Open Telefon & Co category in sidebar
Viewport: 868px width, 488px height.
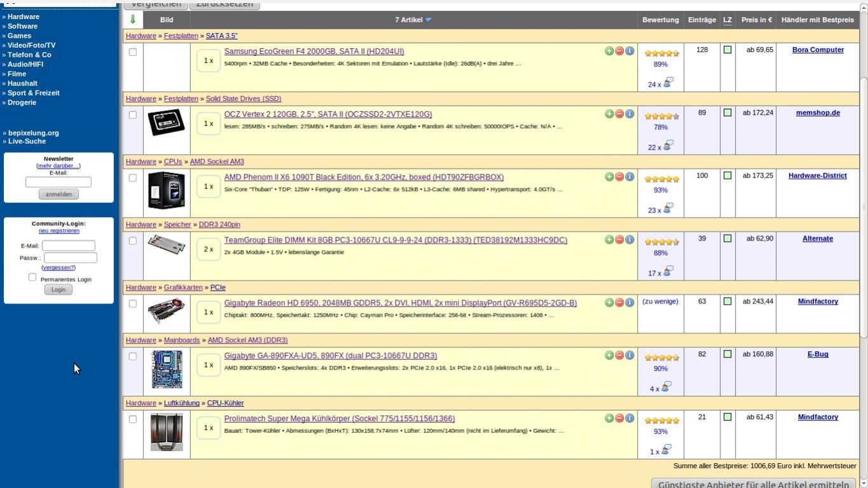tap(29, 55)
